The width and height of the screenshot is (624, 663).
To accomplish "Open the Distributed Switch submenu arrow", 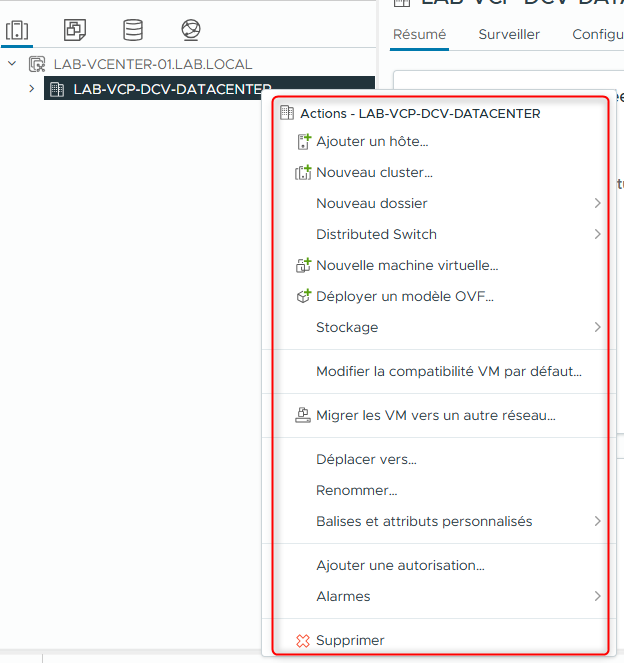I will [x=597, y=234].
